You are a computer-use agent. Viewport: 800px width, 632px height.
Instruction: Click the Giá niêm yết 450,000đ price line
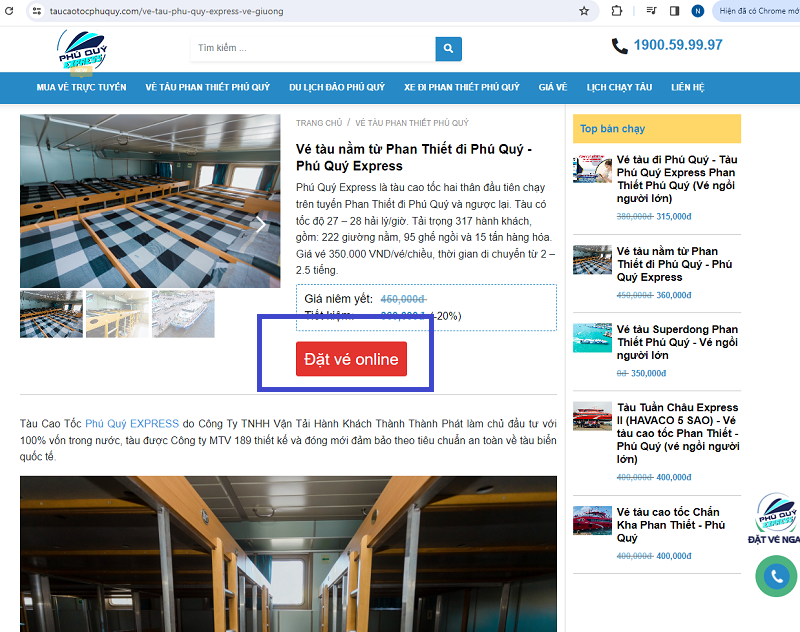(x=365, y=299)
